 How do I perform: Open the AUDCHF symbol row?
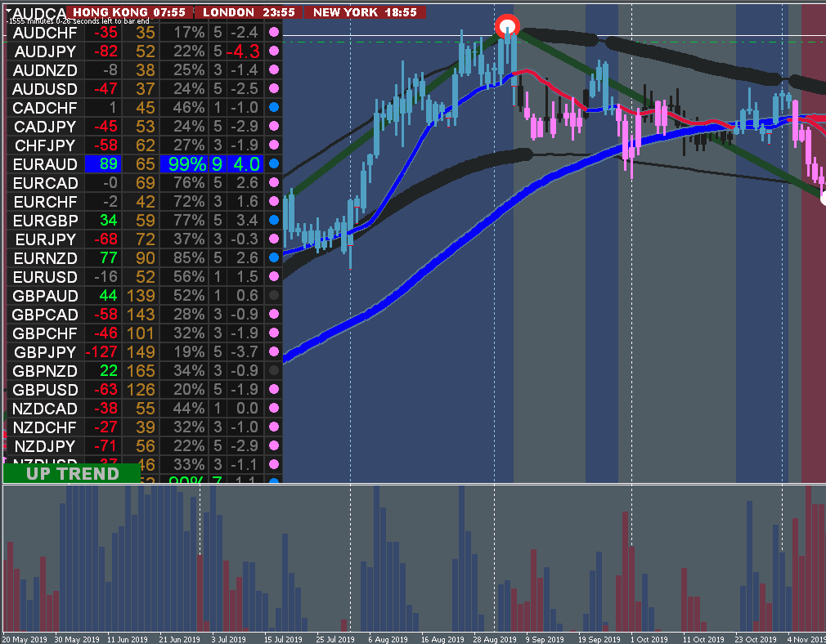click(45, 33)
